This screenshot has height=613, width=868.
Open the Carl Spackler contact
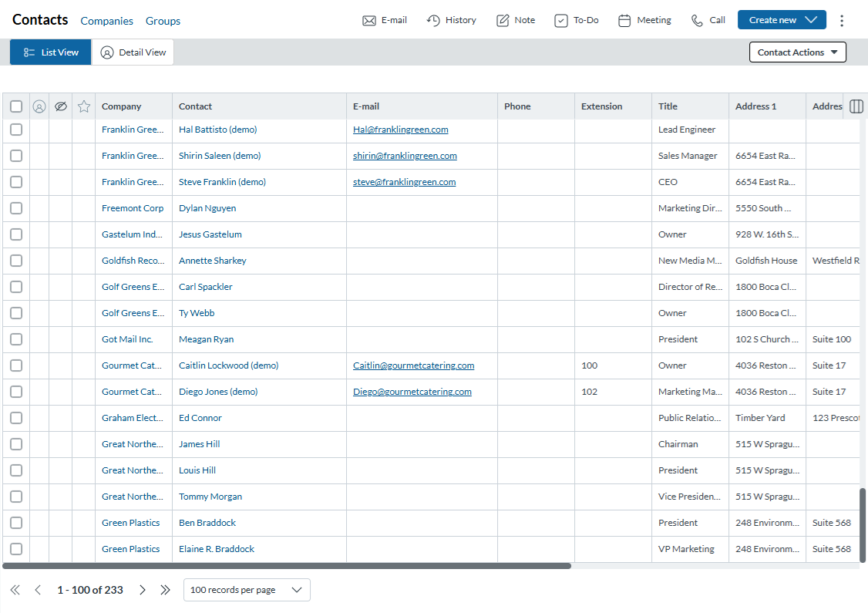coord(205,287)
